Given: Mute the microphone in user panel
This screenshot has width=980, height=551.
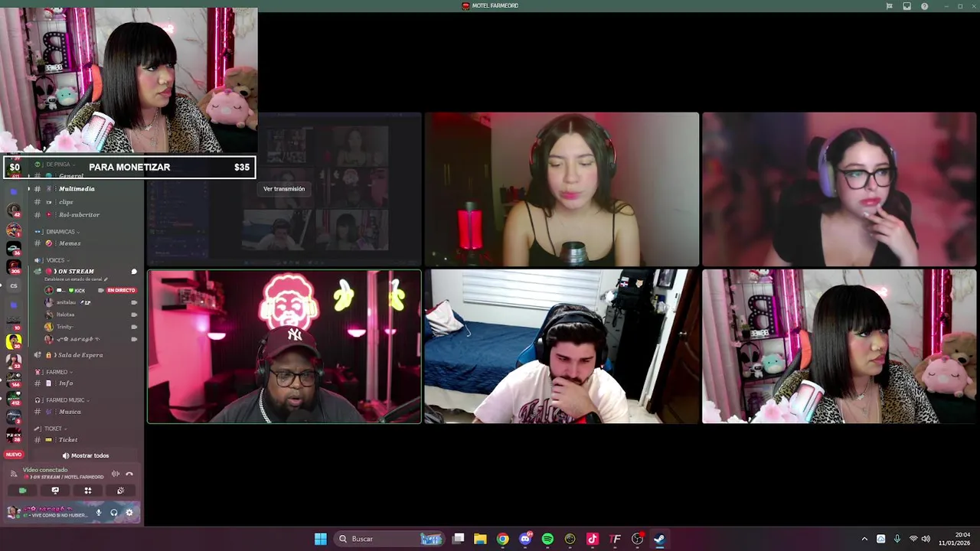Looking at the screenshot, I should click(x=98, y=513).
